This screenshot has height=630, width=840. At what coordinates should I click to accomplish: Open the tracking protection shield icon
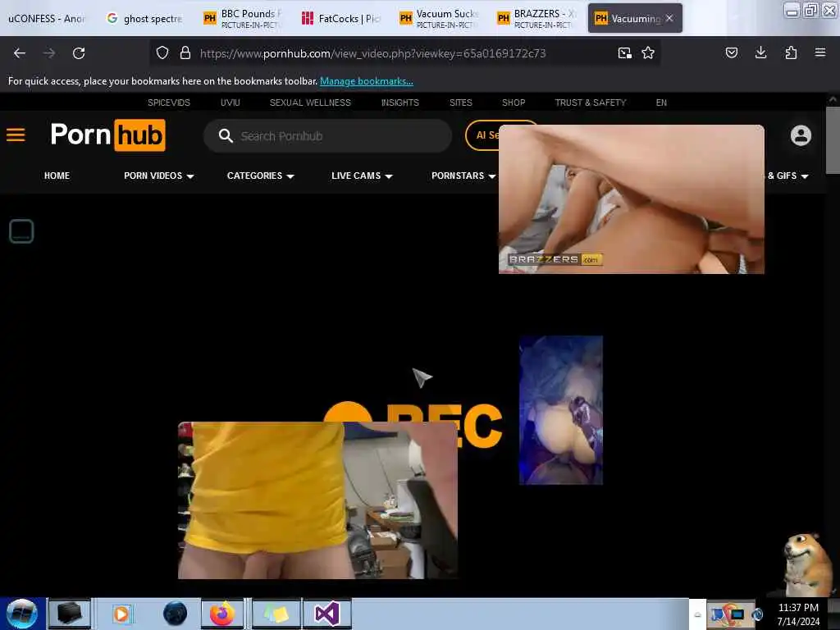[162, 53]
